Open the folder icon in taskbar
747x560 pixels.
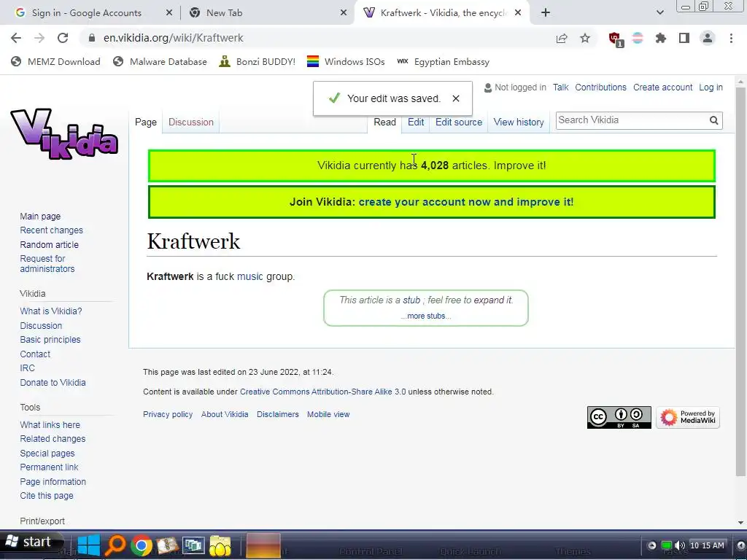point(220,545)
